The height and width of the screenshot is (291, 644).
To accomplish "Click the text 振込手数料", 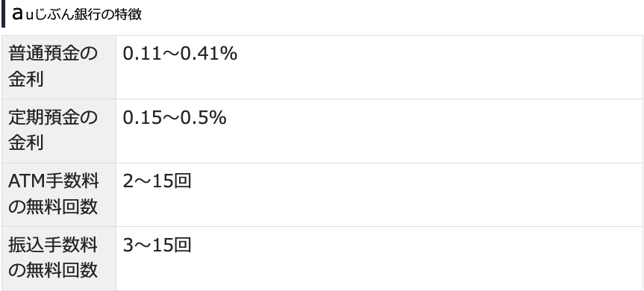I will click(53, 245).
